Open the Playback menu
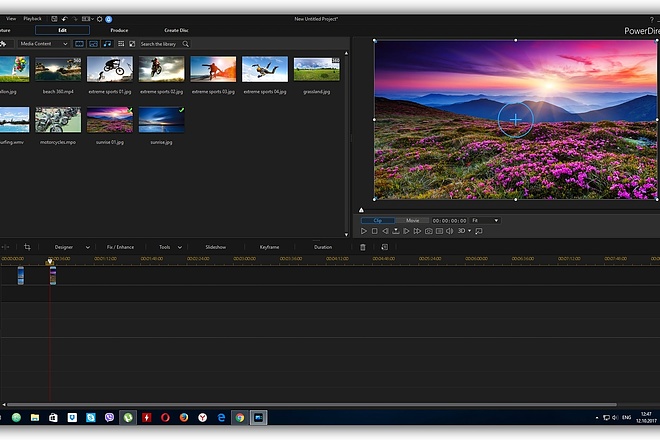This screenshot has height=440, width=660. tap(32, 19)
